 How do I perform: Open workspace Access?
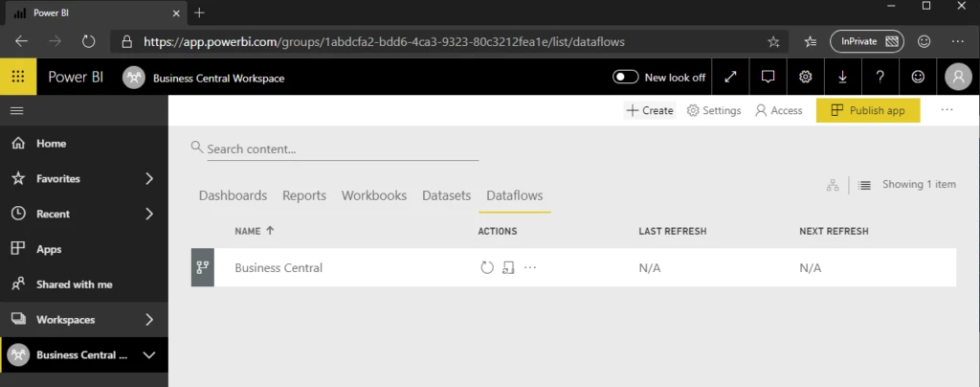779,111
